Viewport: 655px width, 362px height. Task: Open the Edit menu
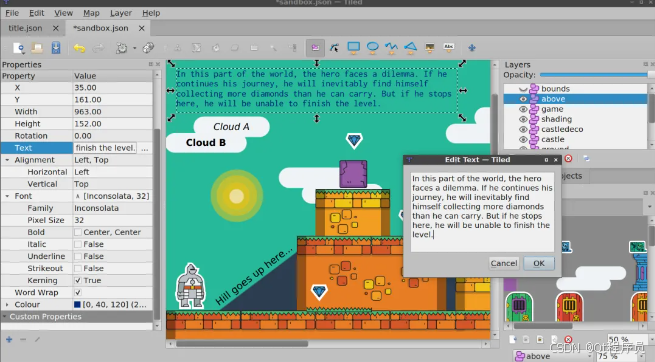36,13
